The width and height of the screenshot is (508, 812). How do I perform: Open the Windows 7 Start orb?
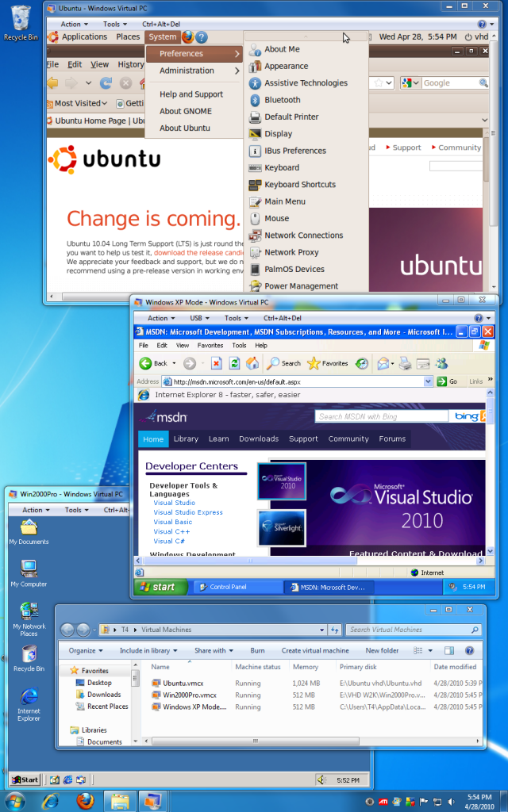[15, 801]
